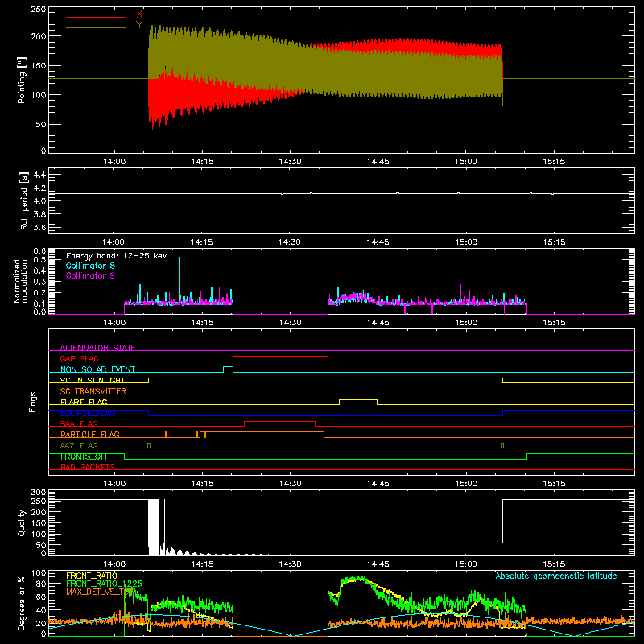Viewport: 644px width, 644px height.
Task: Click the 14:45 time label below Quality plot
Action: [x=378, y=564]
